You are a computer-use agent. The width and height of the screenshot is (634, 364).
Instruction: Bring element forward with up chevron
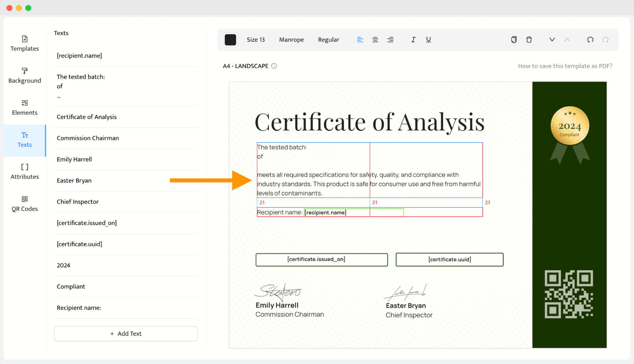[x=567, y=40]
